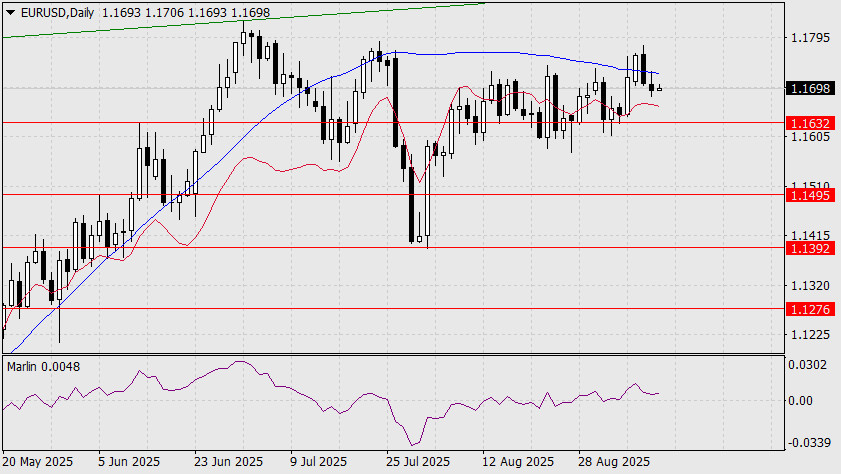Click the 1.1605 price scale value

810,137
